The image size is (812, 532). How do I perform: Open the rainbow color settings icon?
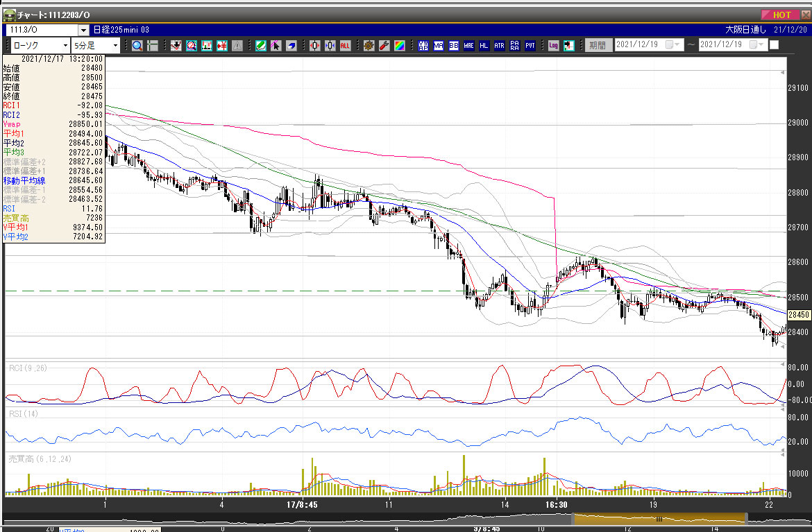(x=399, y=46)
